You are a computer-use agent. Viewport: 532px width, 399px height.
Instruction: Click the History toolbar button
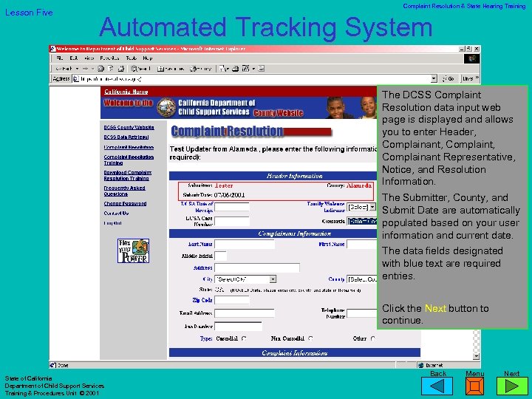click(x=201, y=69)
